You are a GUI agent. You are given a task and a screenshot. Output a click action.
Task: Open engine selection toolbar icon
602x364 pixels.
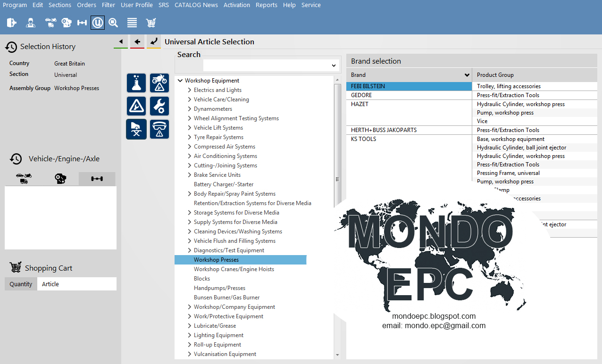(67, 22)
